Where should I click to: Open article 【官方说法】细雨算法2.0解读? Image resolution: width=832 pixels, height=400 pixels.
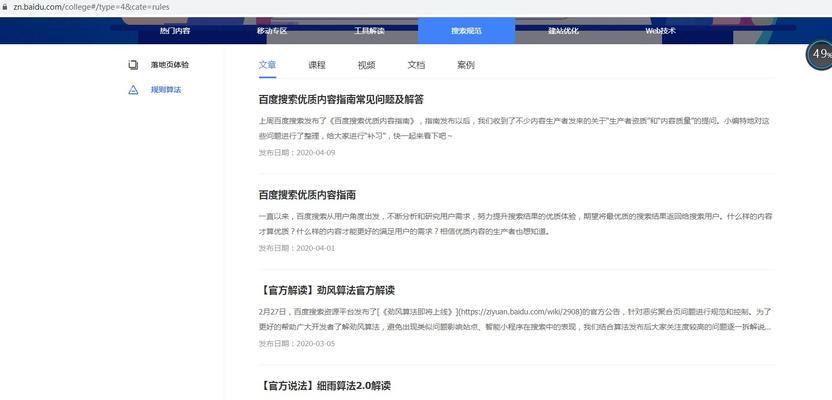[x=325, y=386]
